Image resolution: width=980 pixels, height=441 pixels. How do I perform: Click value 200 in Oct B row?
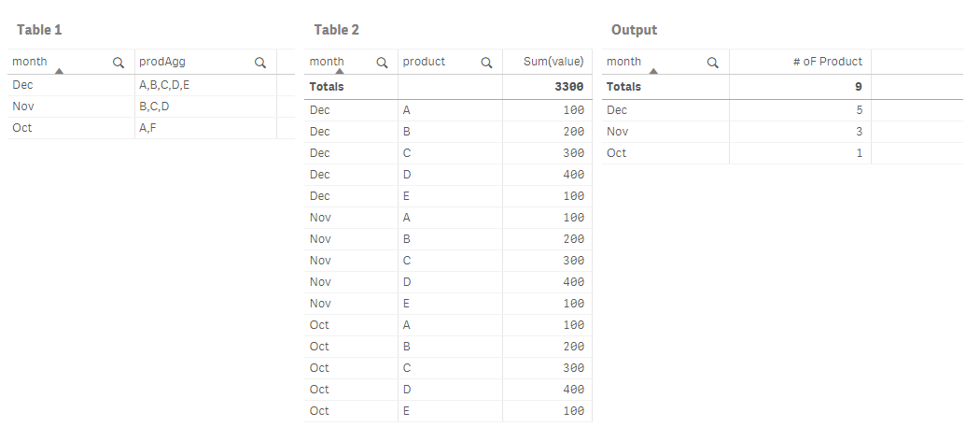(x=573, y=346)
